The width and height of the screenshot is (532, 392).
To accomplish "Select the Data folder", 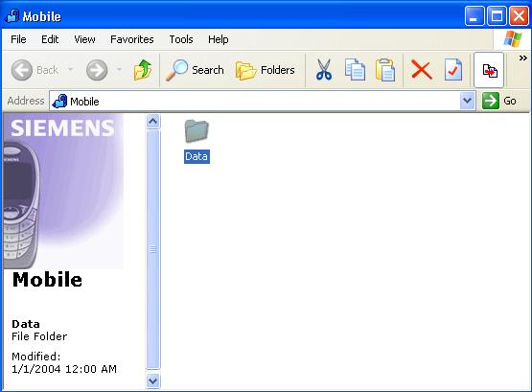I will [x=197, y=141].
